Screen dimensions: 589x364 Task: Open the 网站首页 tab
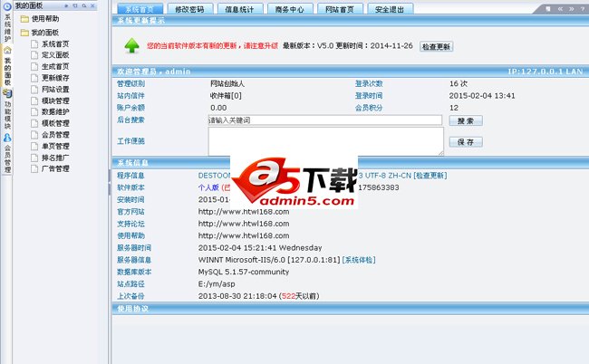click(340, 9)
